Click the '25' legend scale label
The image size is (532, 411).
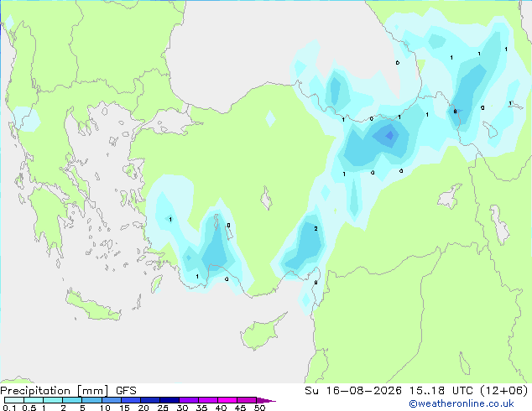[x=163, y=408]
